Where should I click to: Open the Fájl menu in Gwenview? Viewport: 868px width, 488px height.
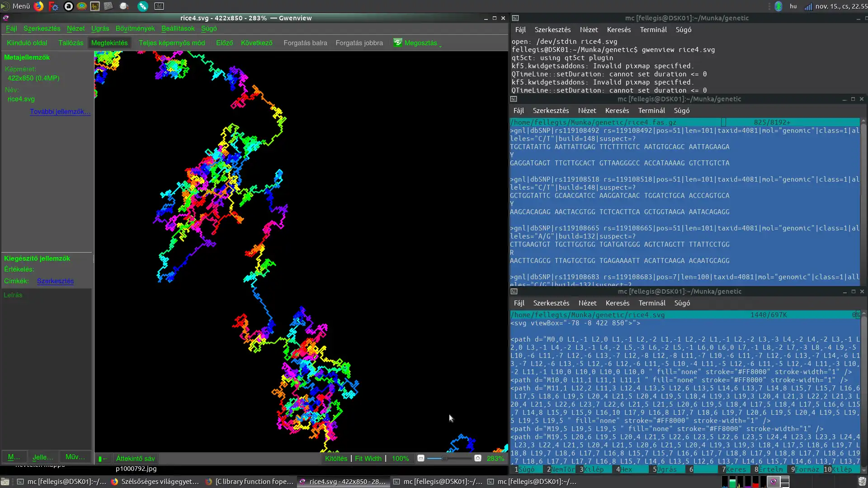(x=11, y=28)
